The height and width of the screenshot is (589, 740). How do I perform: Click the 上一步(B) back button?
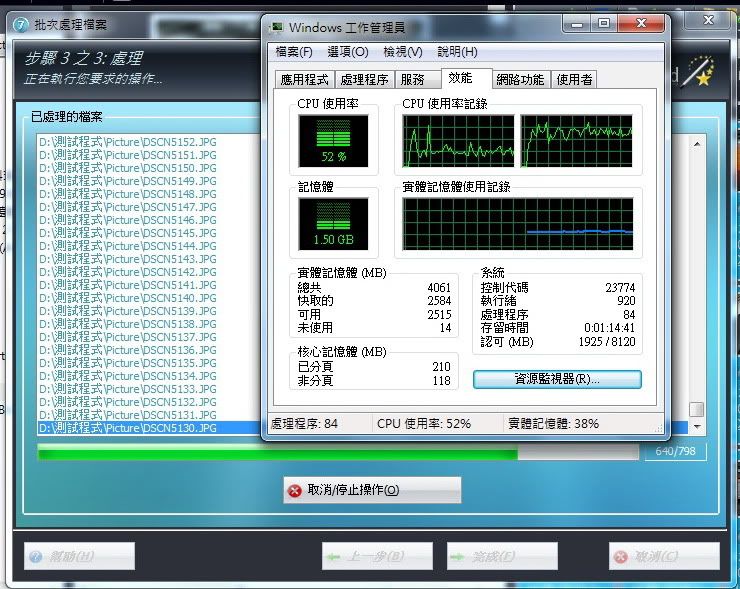377,556
